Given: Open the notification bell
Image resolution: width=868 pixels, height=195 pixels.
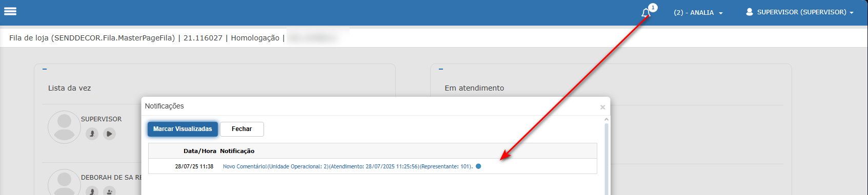Looking at the screenshot, I should (645, 13).
